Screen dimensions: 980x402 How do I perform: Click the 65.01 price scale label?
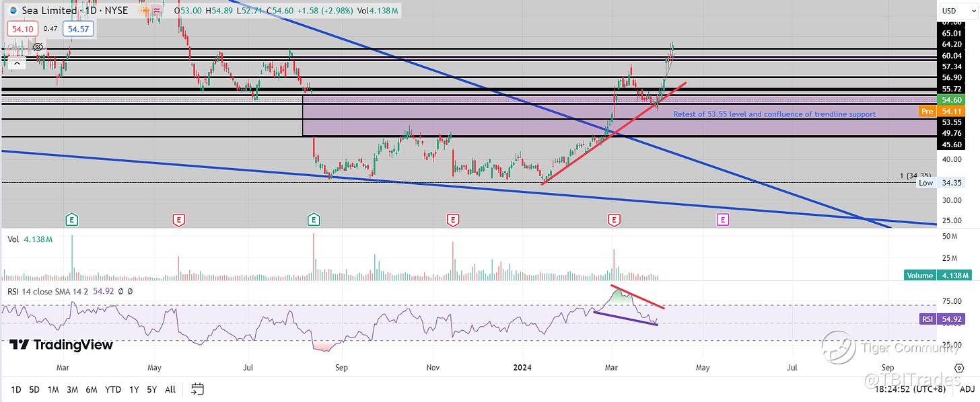(x=951, y=32)
